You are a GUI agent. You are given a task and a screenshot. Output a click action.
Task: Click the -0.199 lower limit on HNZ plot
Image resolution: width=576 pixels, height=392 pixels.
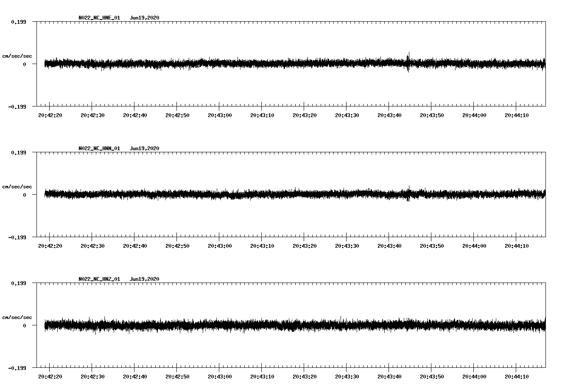(17, 368)
